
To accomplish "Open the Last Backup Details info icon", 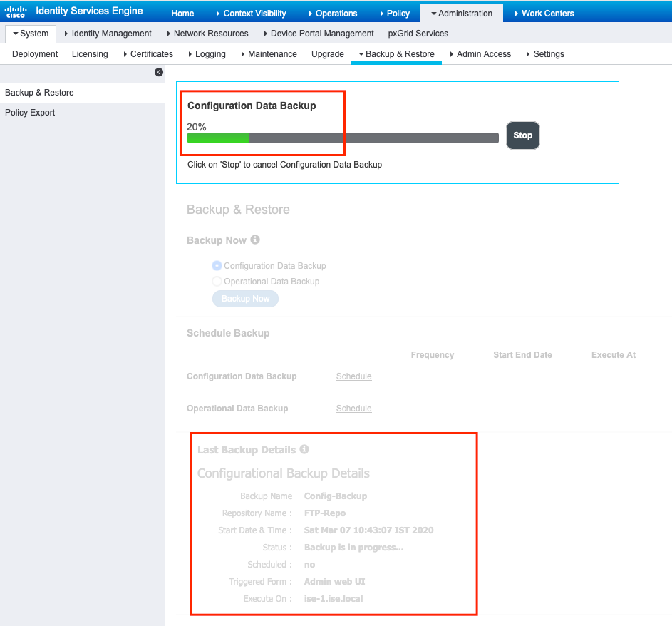I will point(304,449).
